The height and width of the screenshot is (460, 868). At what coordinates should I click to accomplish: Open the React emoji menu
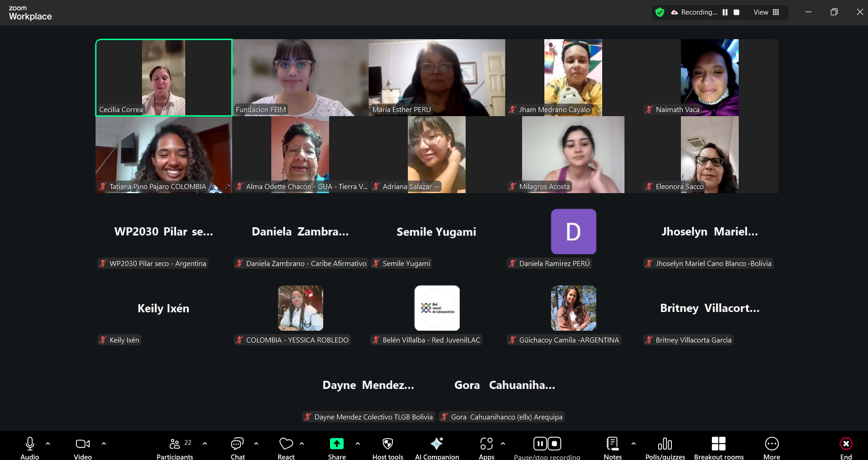pyautogui.click(x=286, y=444)
